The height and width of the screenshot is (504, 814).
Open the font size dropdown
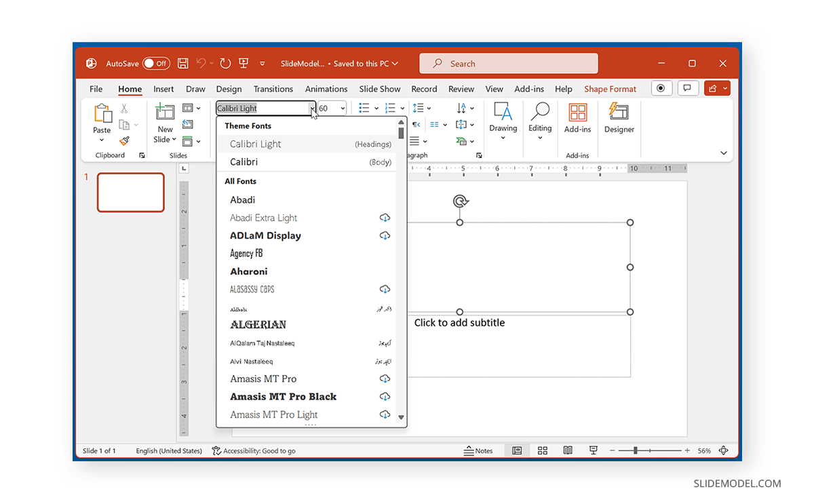pos(343,108)
